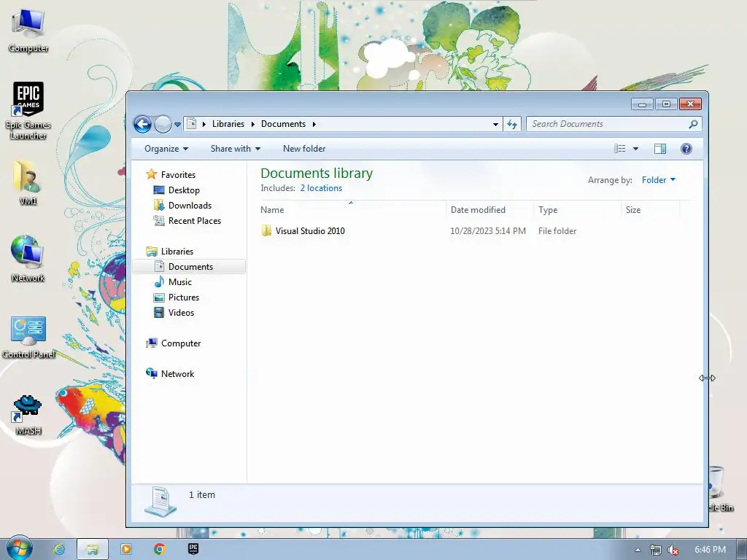Sort by Name column header

coord(352,209)
